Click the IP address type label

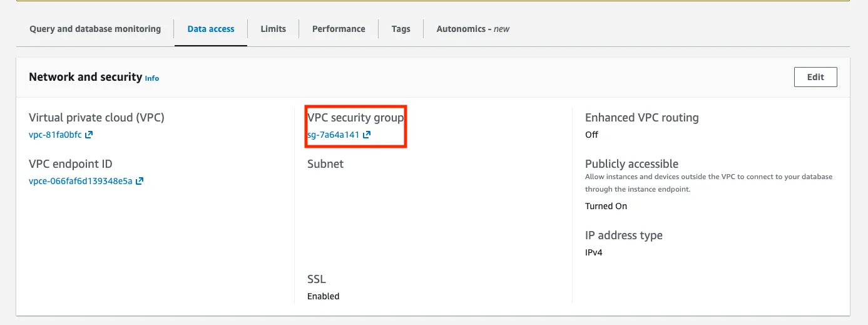tap(624, 235)
